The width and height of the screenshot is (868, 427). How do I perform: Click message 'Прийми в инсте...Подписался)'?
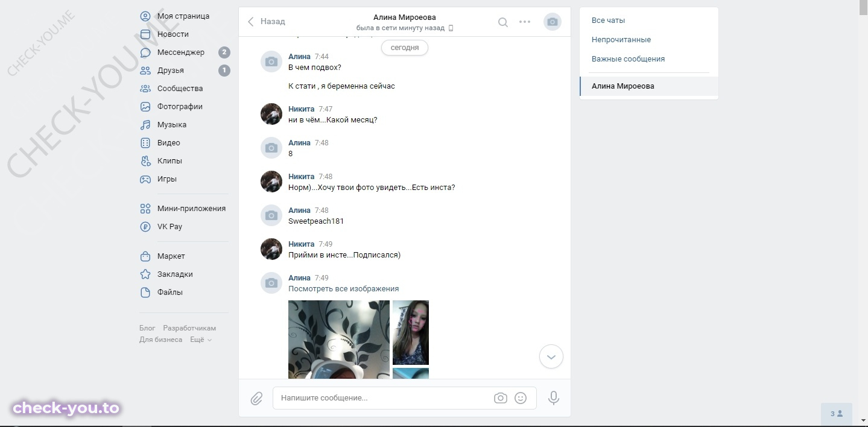pyautogui.click(x=344, y=255)
